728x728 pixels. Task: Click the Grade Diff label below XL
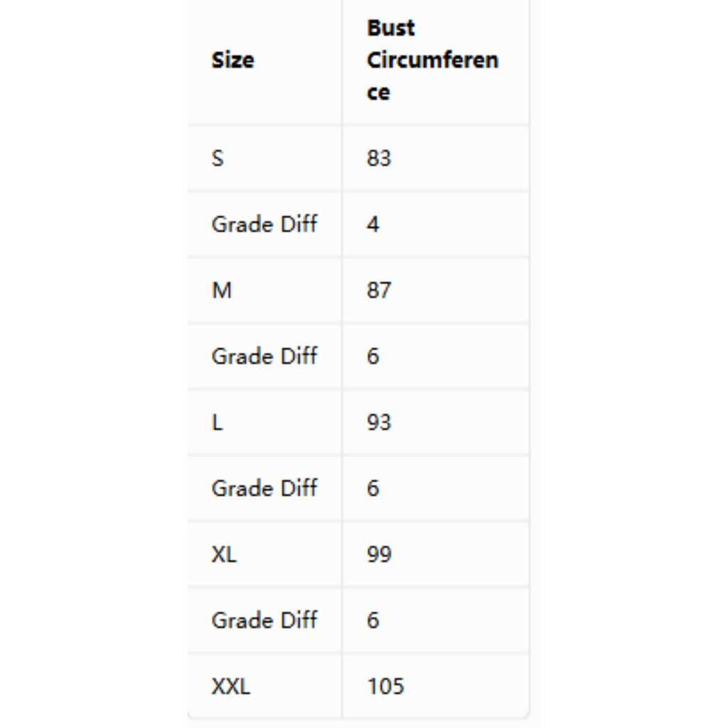coord(264,620)
